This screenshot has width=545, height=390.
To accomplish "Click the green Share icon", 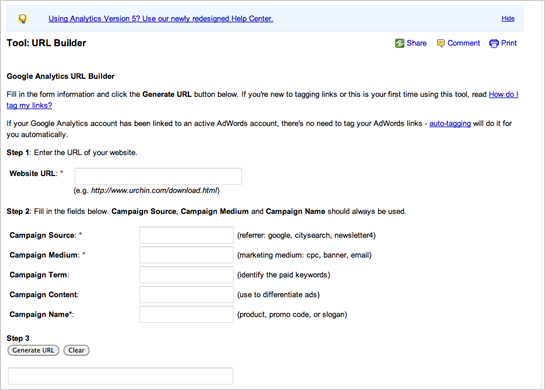I will coord(399,43).
